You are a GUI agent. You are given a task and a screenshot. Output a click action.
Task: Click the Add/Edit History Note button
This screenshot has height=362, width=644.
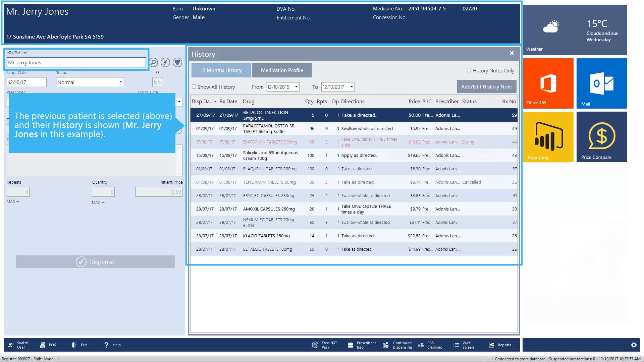click(x=486, y=86)
